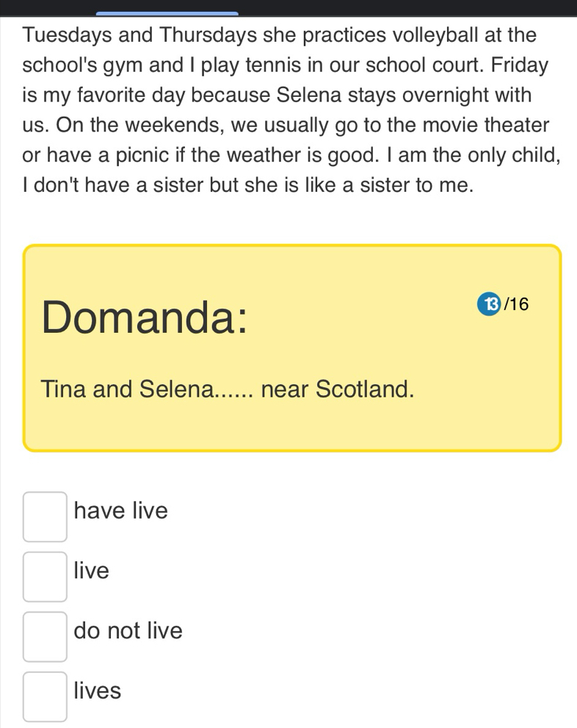Click the question 'Tina and Selena...... near Scotland.'

(x=228, y=389)
